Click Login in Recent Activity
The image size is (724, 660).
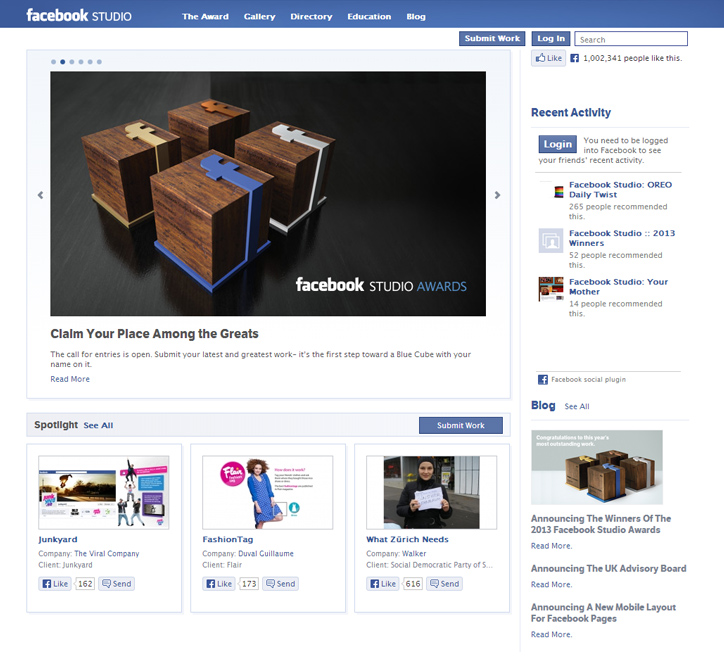[x=558, y=144]
